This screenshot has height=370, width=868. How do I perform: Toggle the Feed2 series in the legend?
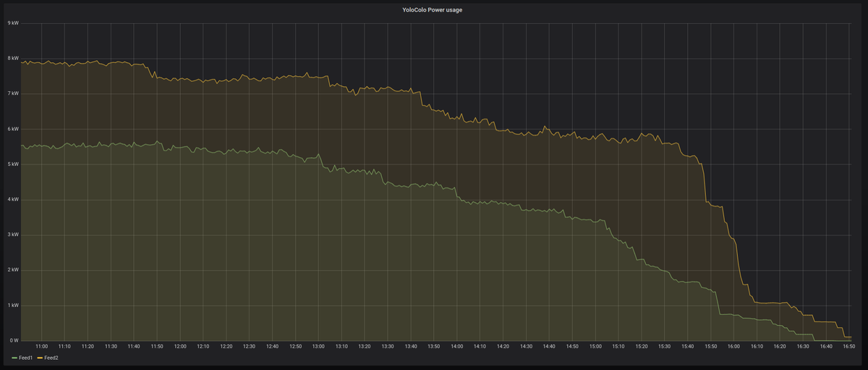51,358
